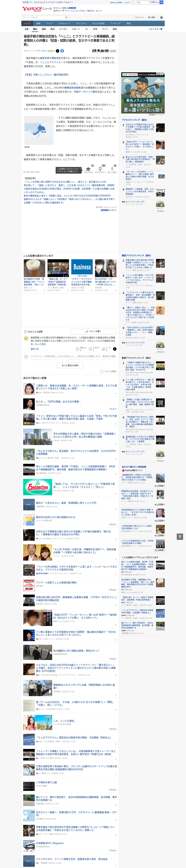
Task: Click the 読売新聞オンライン publisher logo
Action: coord(104,51)
